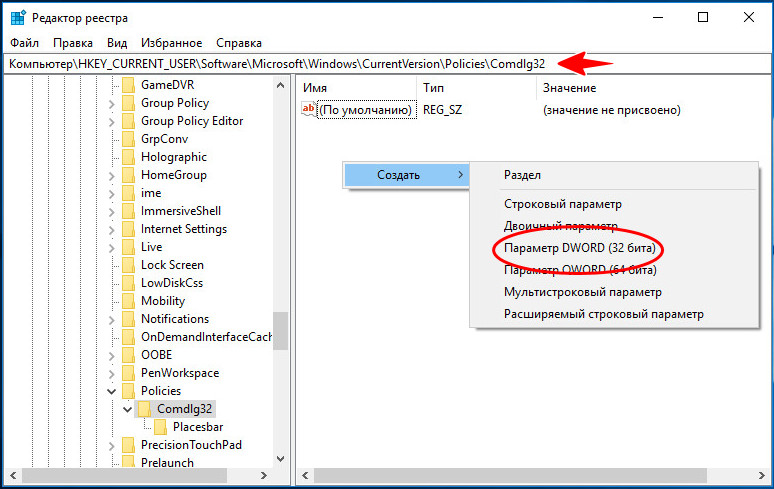Click the REG_SZ type cell
This screenshot has width=774, height=489.
(442, 110)
